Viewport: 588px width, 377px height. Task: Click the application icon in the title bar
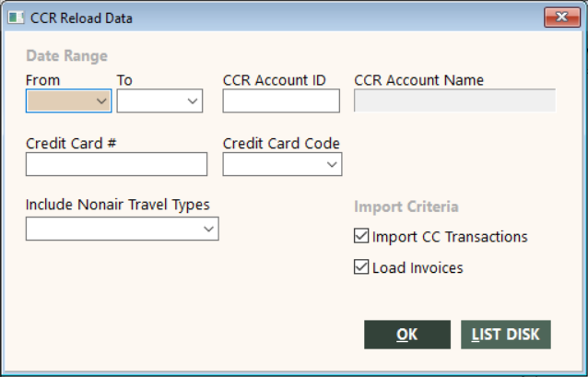point(16,18)
